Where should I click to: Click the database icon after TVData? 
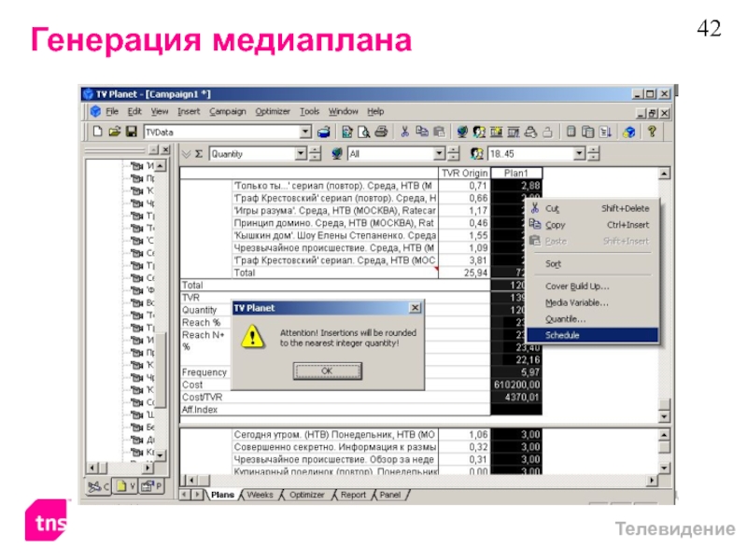[324, 132]
